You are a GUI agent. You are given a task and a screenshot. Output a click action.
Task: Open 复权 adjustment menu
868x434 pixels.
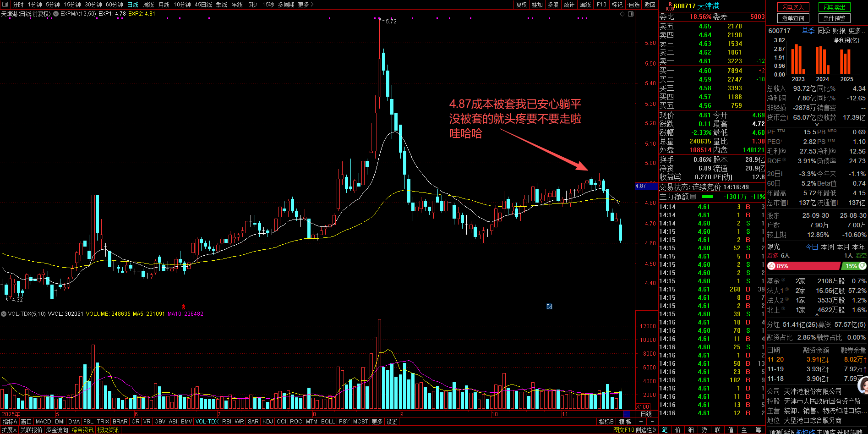click(522, 5)
